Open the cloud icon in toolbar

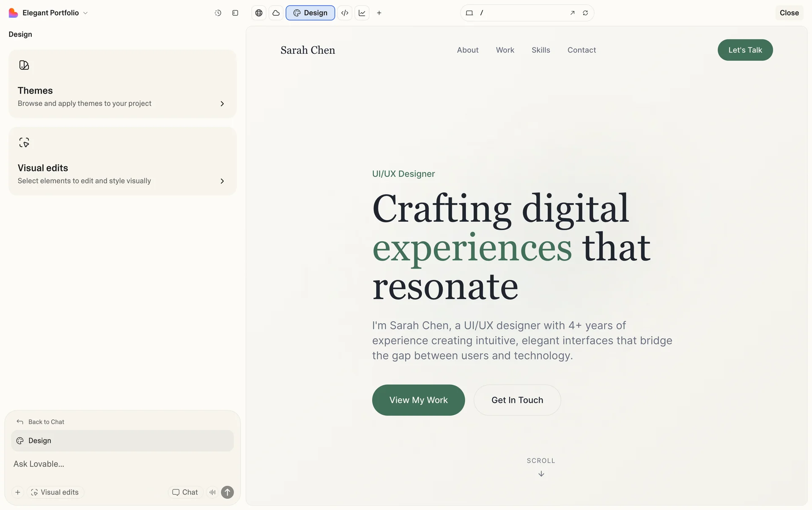(276, 13)
